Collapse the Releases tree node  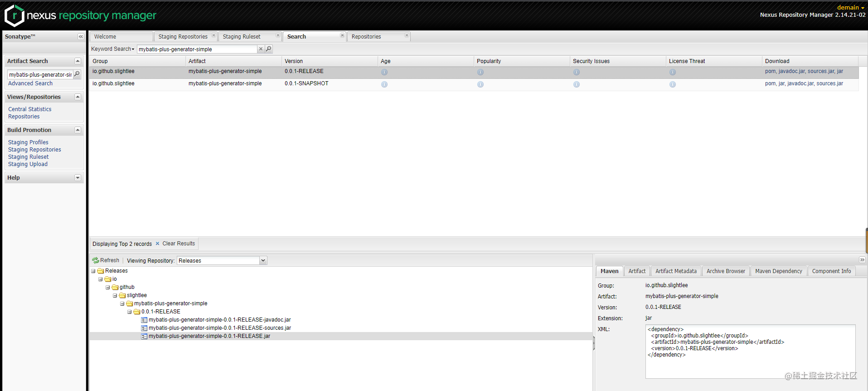coord(93,271)
